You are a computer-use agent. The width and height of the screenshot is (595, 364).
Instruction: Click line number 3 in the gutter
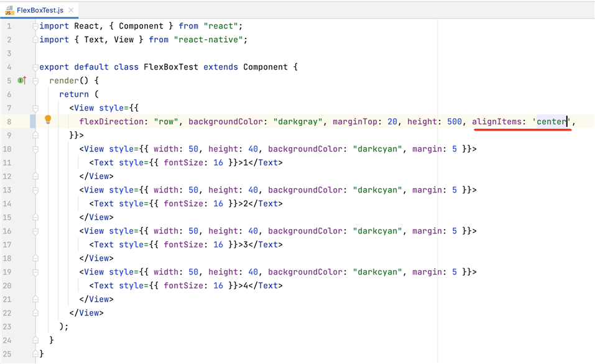pos(9,53)
